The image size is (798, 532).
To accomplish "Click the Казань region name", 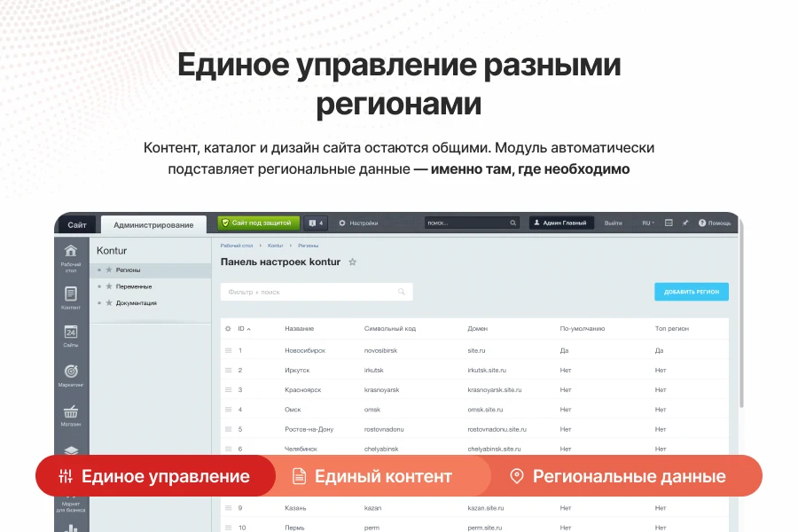I will 295,508.
